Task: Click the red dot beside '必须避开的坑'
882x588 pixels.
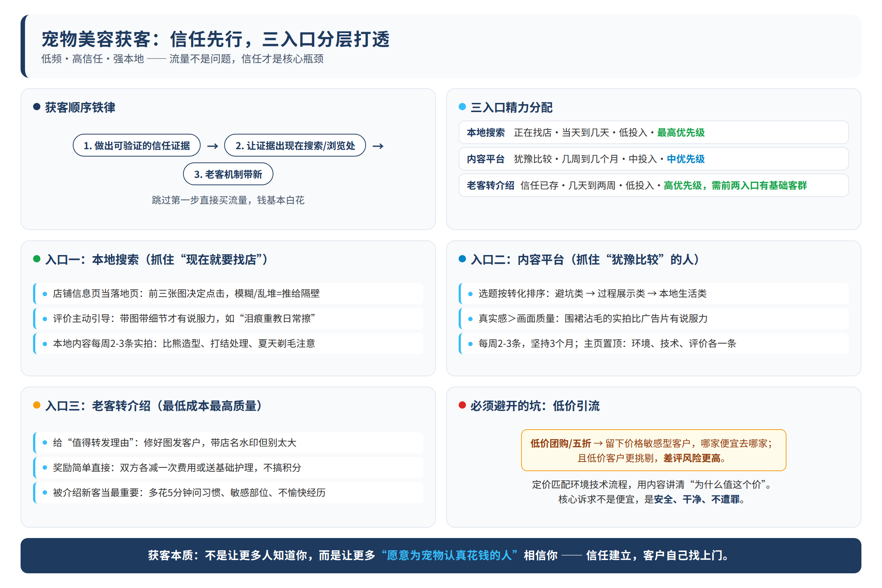Action: pyautogui.click(x=462, y=405)
